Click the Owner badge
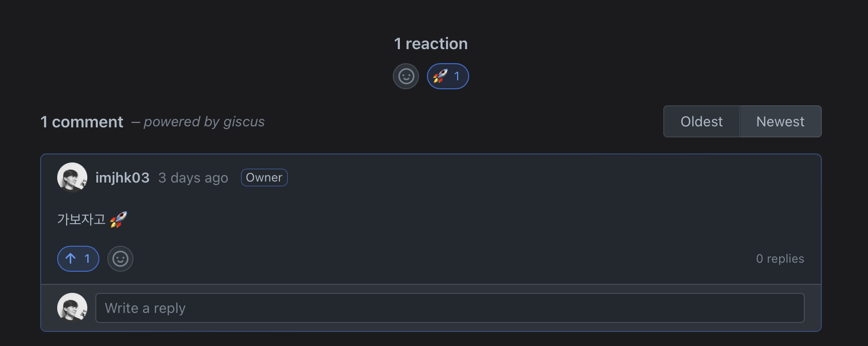The width and height of the screenshot is (868, 346). click(264, 178)
